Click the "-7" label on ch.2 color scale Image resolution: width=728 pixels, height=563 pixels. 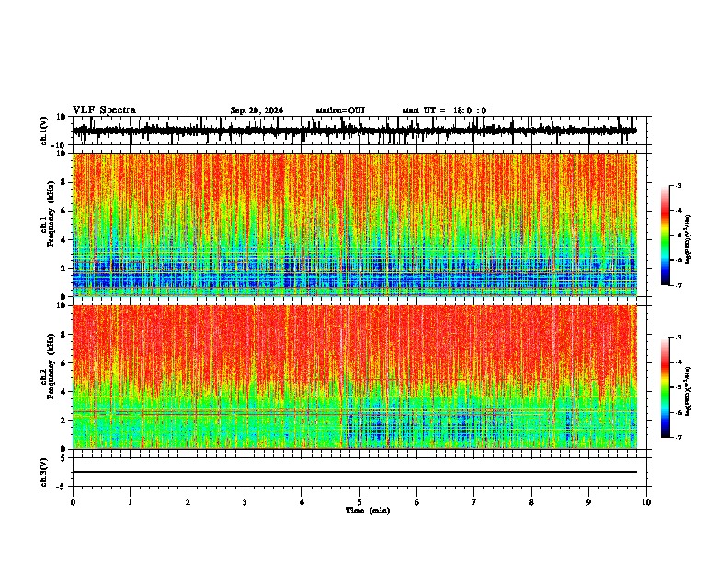(x=678, y=438)
